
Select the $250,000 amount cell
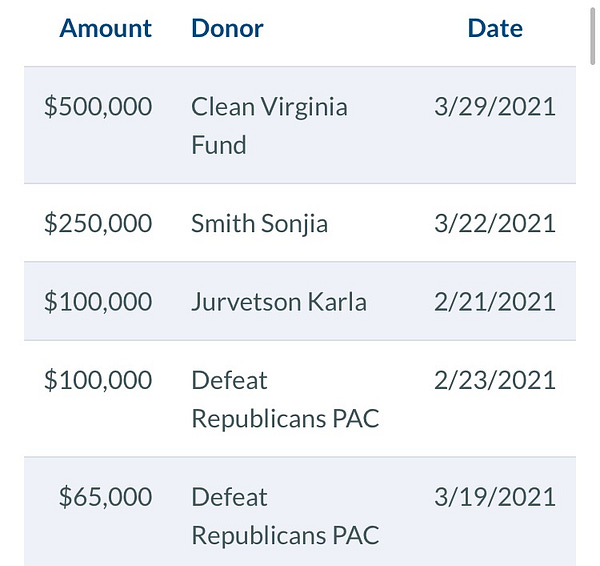(98, 223)
